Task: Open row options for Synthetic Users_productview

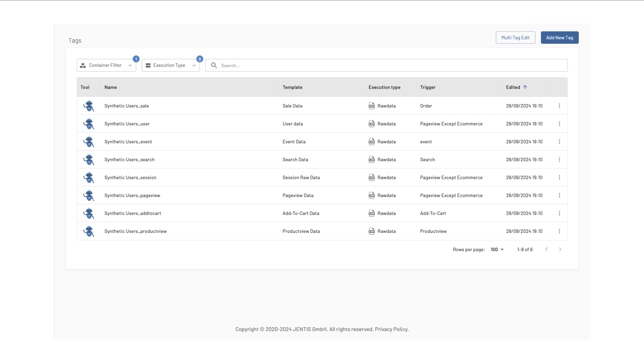Action: pos(559,231)
